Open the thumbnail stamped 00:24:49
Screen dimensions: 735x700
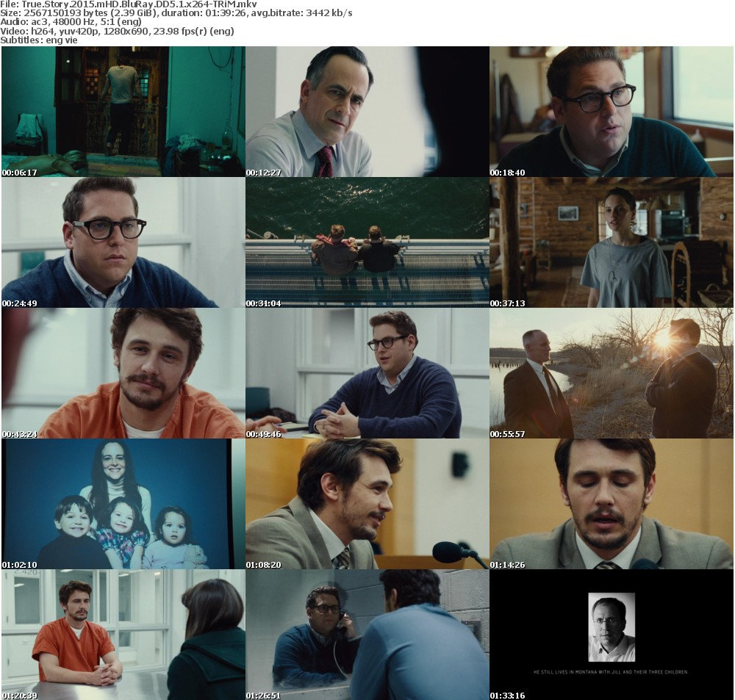[x=123, y=242]
